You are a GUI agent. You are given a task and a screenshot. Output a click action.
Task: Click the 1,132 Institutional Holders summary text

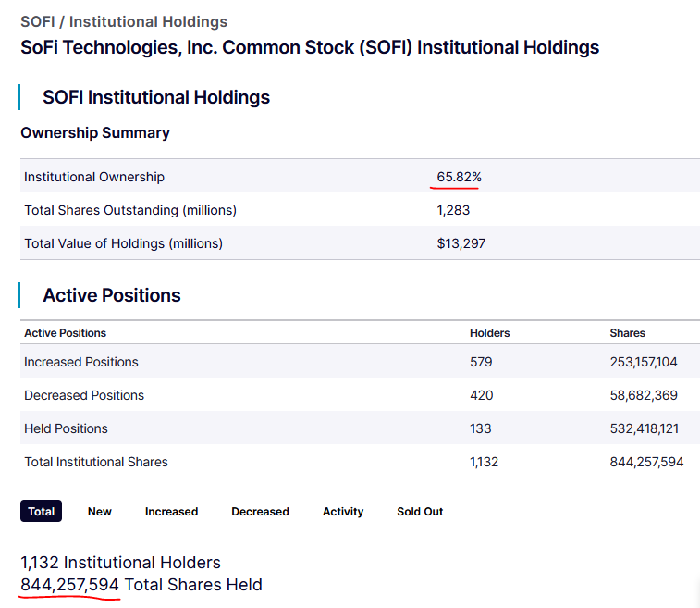[120, 563]
